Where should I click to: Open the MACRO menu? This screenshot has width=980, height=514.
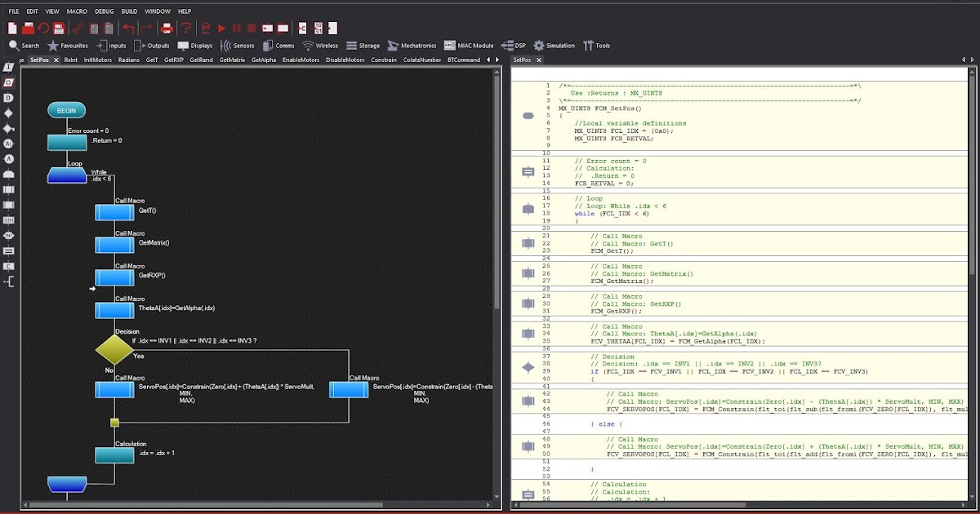[77, 11]
